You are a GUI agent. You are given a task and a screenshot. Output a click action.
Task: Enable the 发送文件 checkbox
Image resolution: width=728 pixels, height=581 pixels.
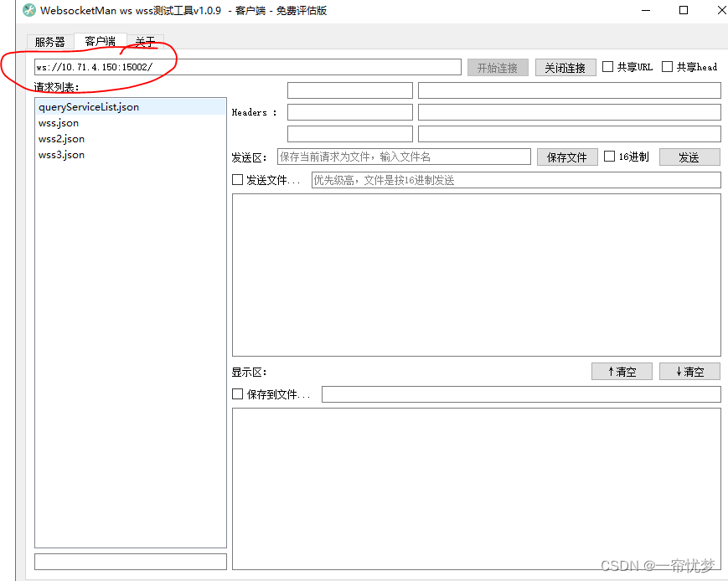pyautogui.click(x=237, y=180)
